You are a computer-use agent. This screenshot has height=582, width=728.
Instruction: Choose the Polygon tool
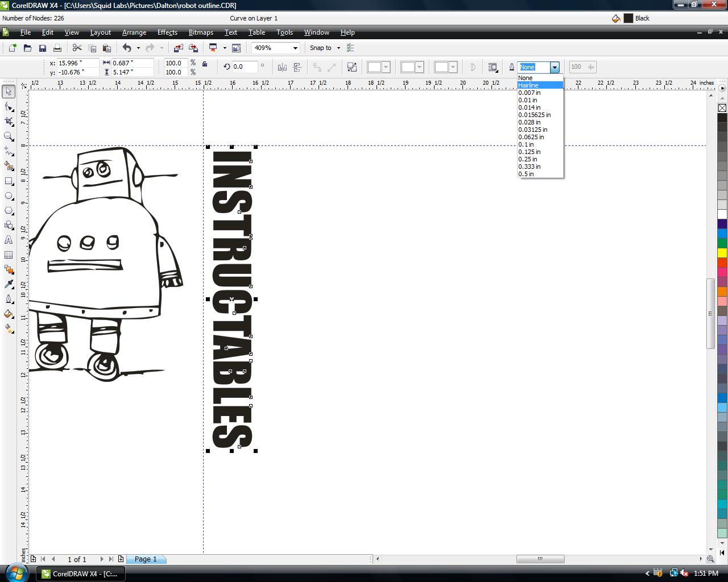pyautogui.click(x=9, y=211)
